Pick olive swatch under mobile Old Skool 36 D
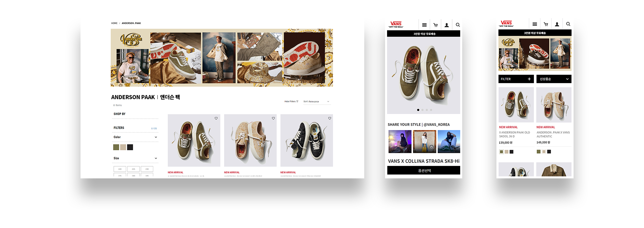Viewport: 644px width, 228px height. [x=501, y=152]
